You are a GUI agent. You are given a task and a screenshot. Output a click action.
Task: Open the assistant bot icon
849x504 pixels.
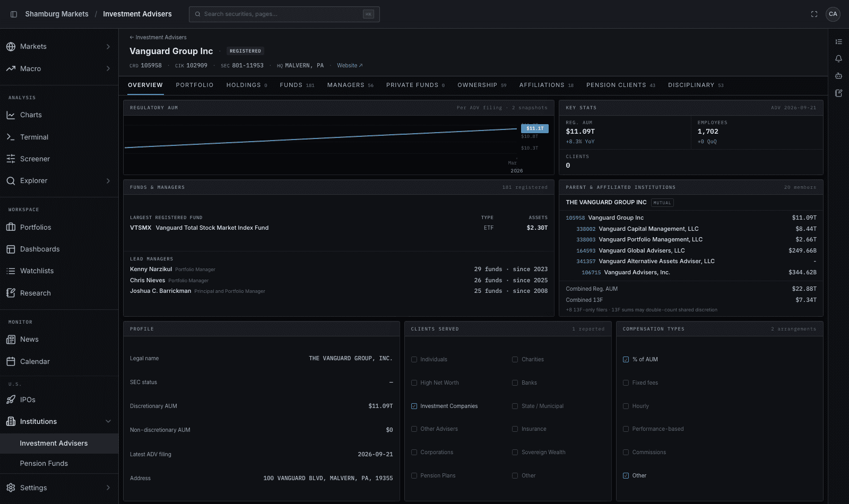point(838,76)
